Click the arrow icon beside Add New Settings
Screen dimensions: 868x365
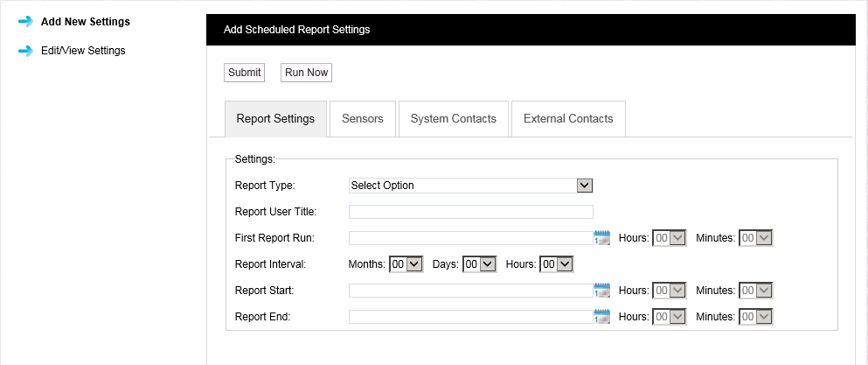pos(25,22)
